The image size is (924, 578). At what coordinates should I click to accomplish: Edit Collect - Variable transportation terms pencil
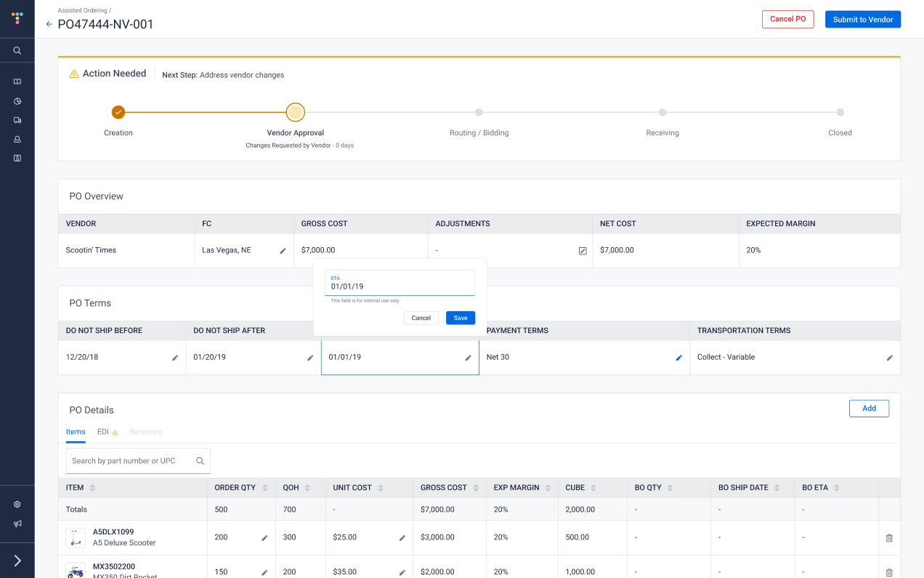click(890, 358)
